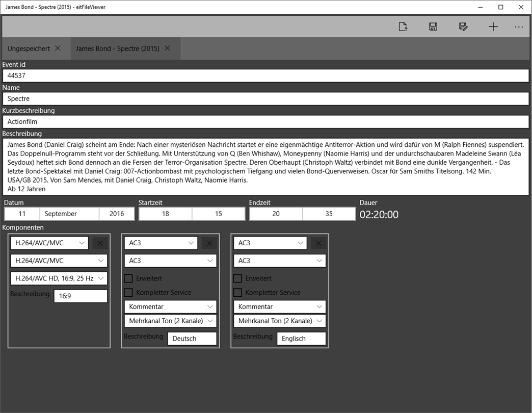Open first H.264/AVC/MVC stream type dropdown
This screenshot has height=413, width=532.
tap(49, 243)
